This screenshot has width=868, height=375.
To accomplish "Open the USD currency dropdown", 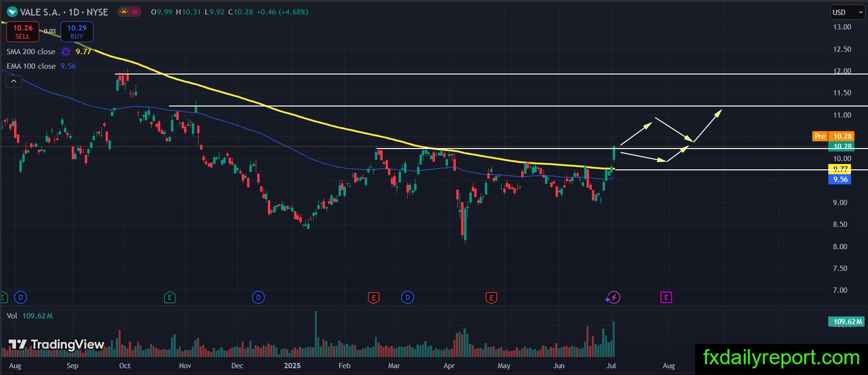I will coord(848,13).
